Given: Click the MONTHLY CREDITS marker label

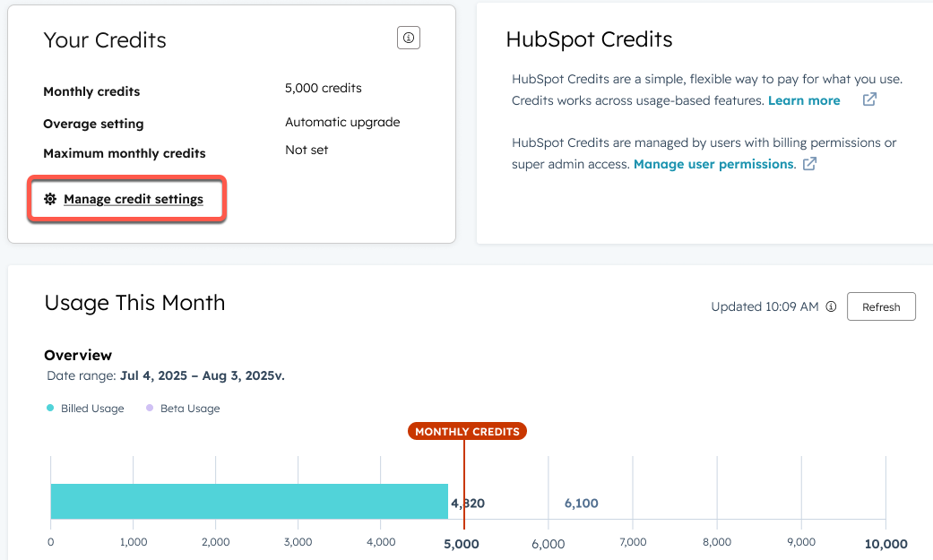Looking at the screenshot, I should 467,432.
